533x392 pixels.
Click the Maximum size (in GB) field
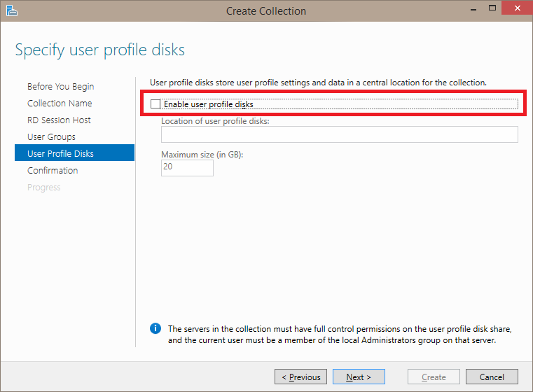pos(187,168)
